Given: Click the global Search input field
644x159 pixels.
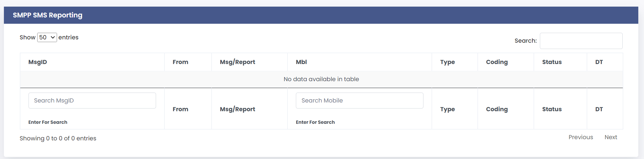Looking at the screenshot, I should [581, 41].
